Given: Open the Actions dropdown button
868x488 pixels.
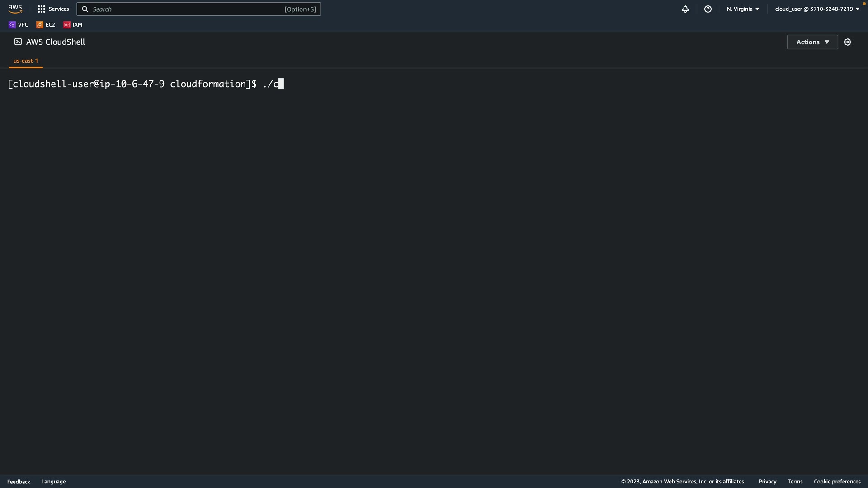Looking at the screenshot, I should [x=812, y=42].
